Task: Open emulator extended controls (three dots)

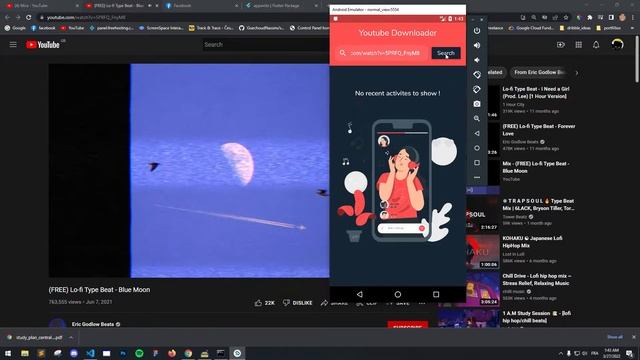Action: [477, 178]
